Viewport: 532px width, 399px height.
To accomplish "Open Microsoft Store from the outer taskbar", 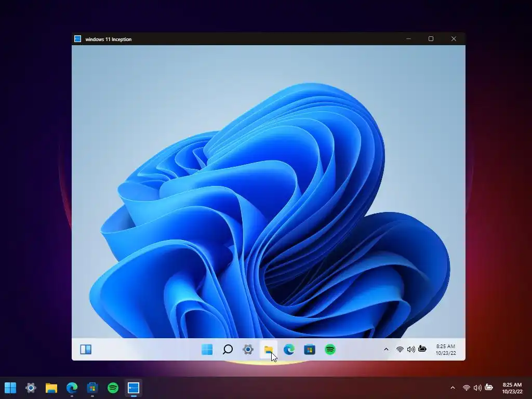I will (x=92, y=388).
